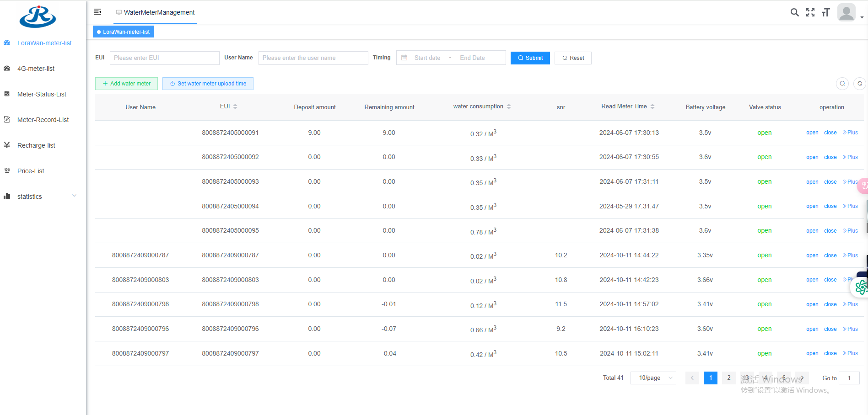Close valve for meter 8008872405000091

click(830, 133)
